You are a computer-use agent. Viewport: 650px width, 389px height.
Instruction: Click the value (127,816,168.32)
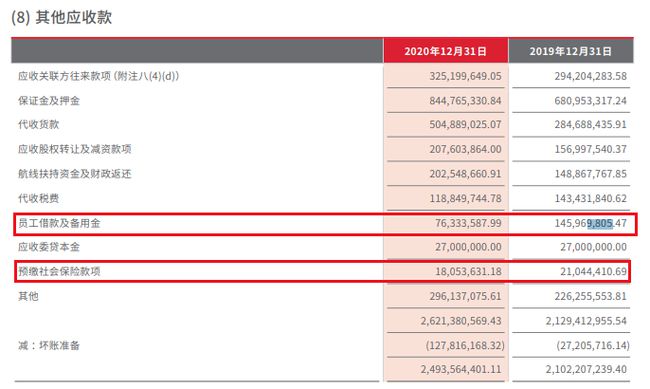tap(465, 345)
